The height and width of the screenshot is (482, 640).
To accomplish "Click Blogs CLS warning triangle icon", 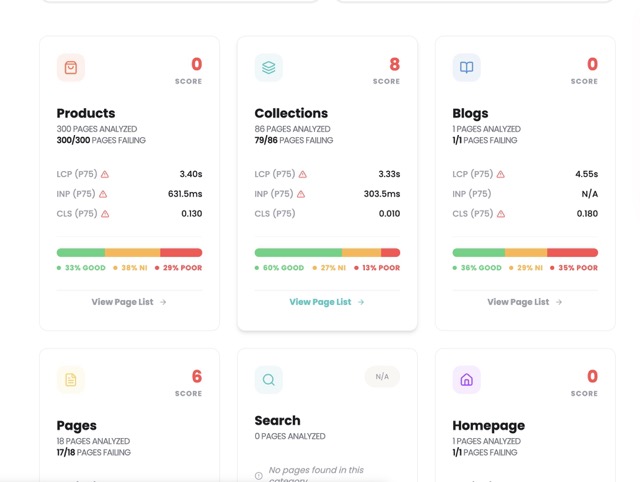I will click(501, 213).
